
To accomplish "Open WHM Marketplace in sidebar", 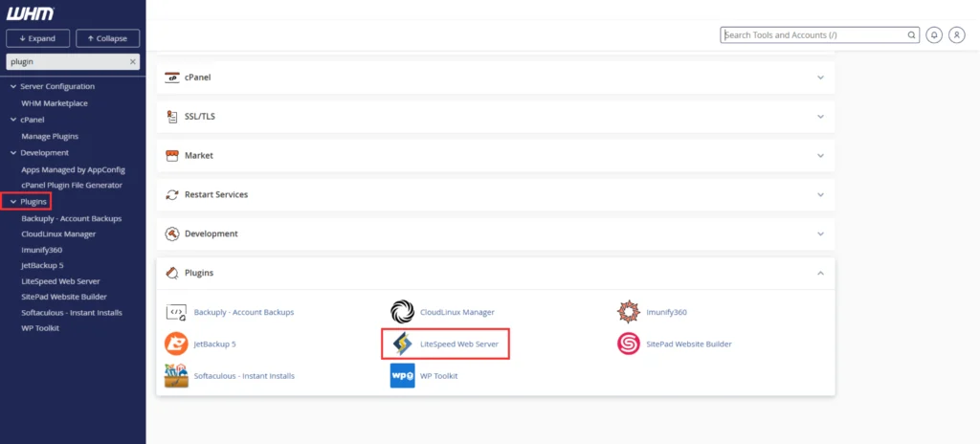I will [55, 103].
